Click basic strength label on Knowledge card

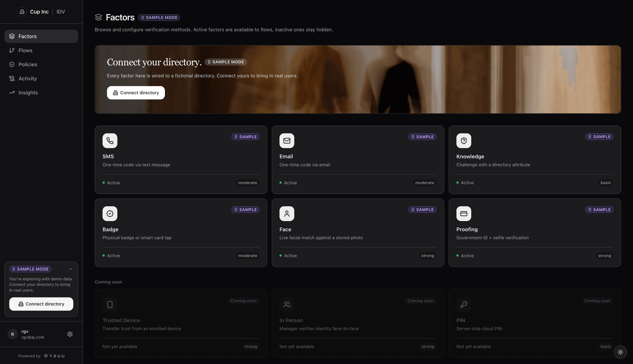click(x=606, y=183)
